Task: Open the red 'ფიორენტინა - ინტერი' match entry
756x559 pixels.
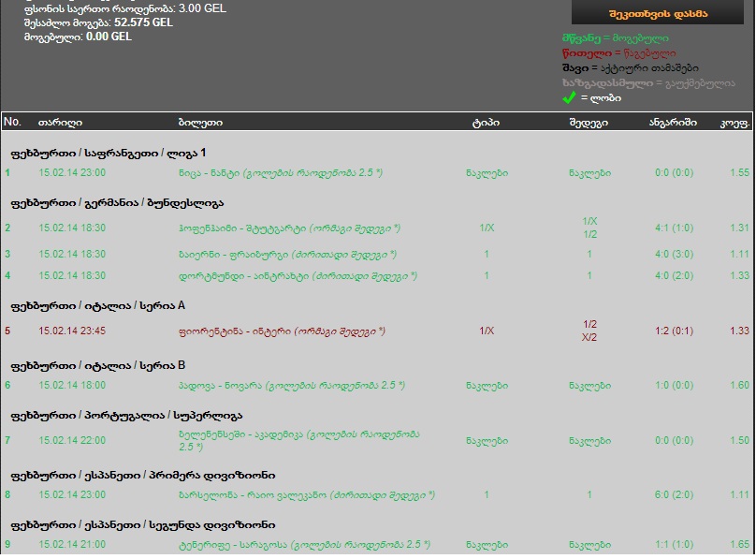Action: click(x=282, y=331)
